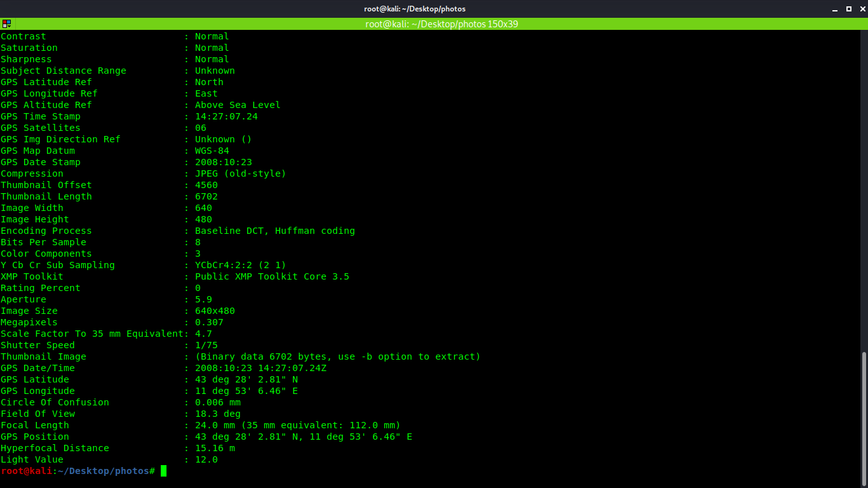Click the GPS Latitude value 43 deg 28'
This screenshot has width=868, height=488.
[x=246, y=379]
